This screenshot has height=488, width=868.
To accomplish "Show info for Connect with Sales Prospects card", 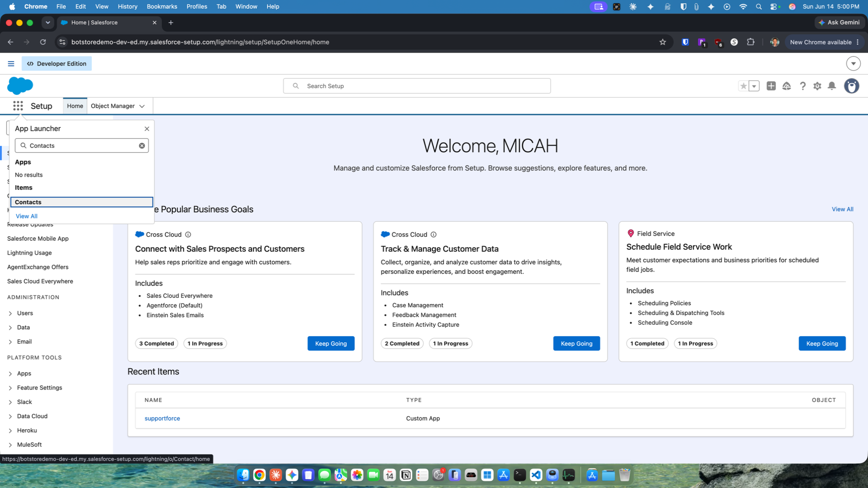I will click(x=188, y=235).
